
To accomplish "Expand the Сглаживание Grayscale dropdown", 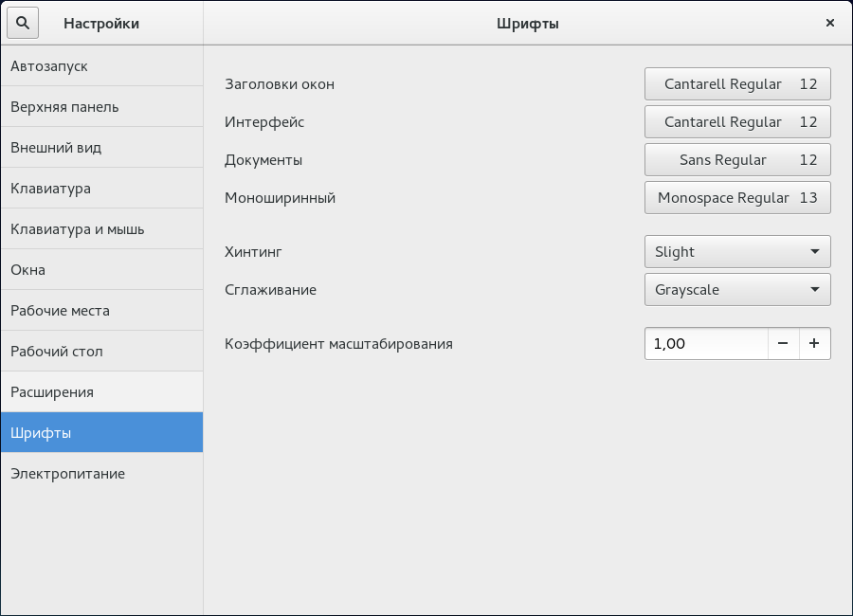I will pyautogui.click(x=737, y=290).
